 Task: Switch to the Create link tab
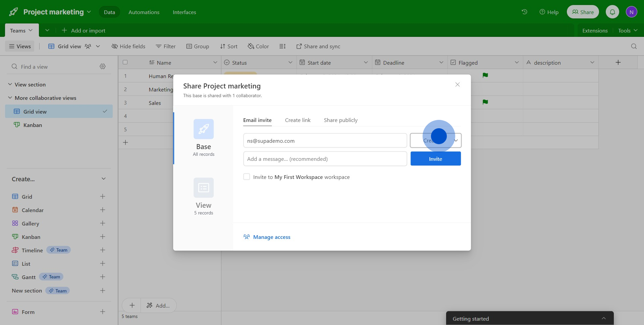coord(298,120)
